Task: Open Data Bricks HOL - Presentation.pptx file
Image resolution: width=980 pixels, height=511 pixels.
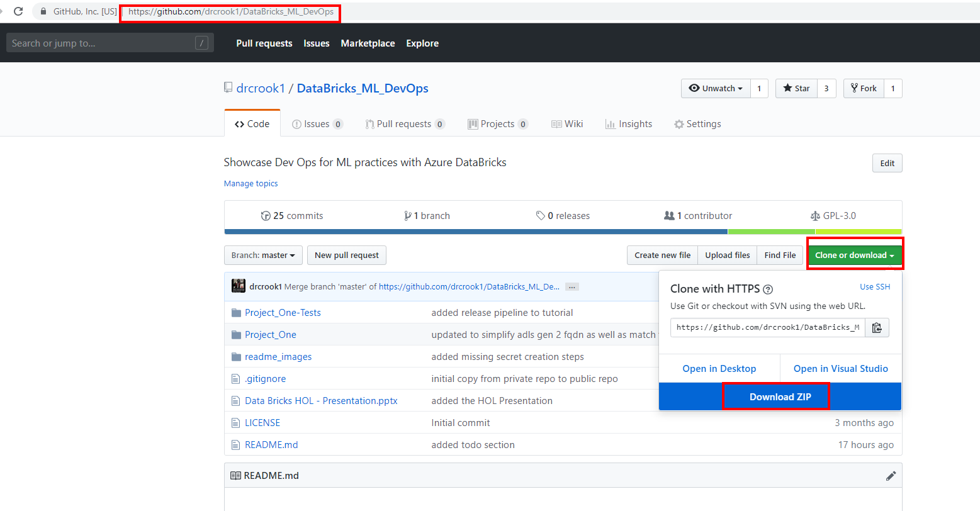Action: click(321, 401)
